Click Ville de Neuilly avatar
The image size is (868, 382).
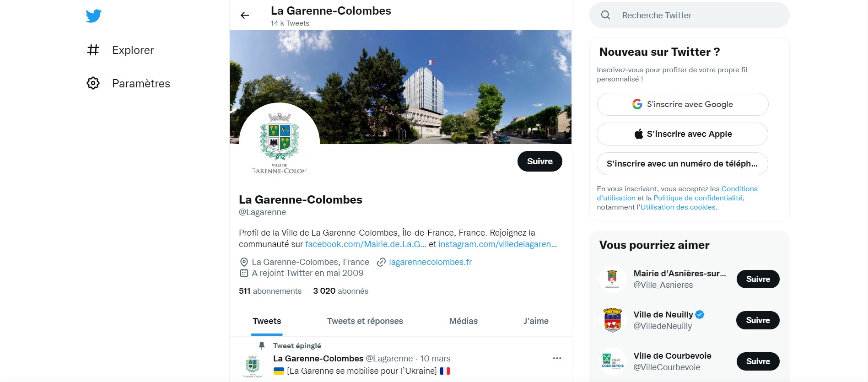point(613,320)
